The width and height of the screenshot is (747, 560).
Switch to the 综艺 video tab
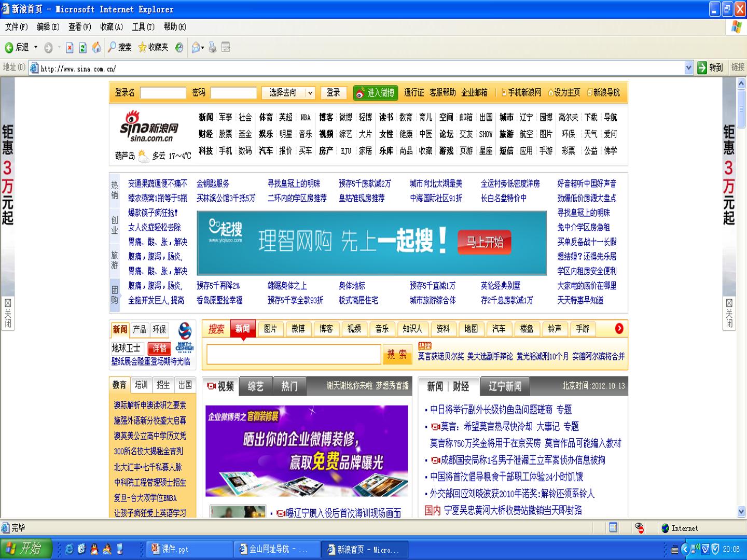point(256,386)
